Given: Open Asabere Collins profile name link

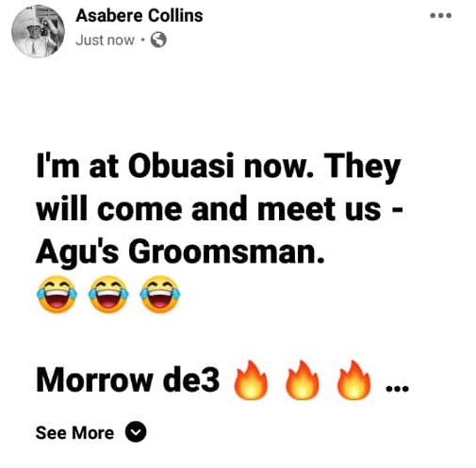Looking at the screenshot, I should [140, 16].
